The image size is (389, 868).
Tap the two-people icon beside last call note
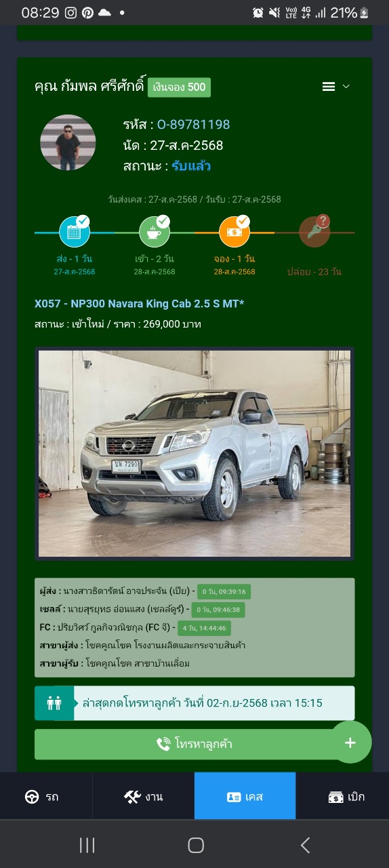click(54, 703)
